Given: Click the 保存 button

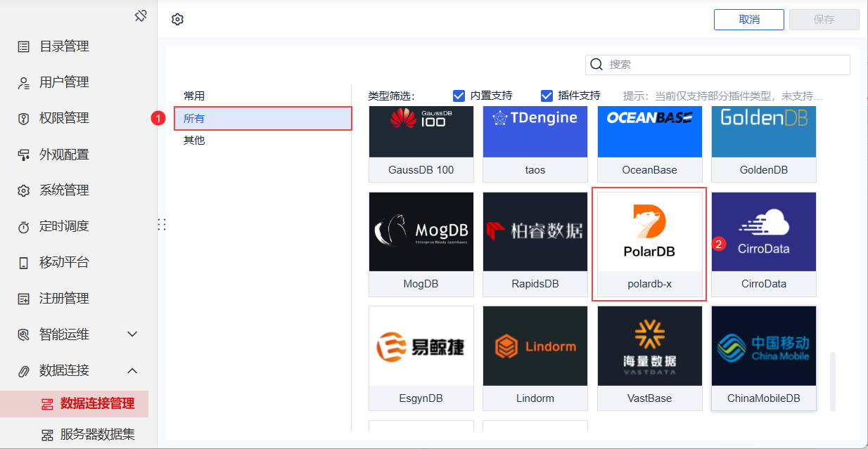Looking at the screenshot, I should 824,20.
